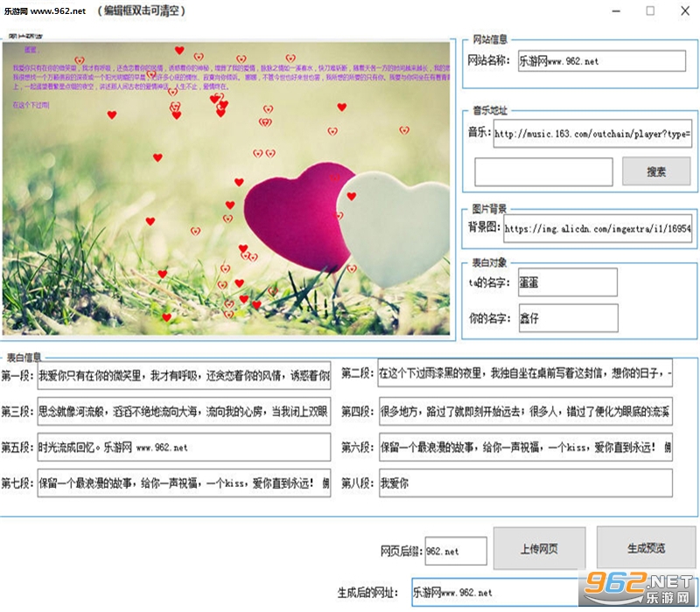
Task: Click the 第六段 text field
Action: pos(526,447)
